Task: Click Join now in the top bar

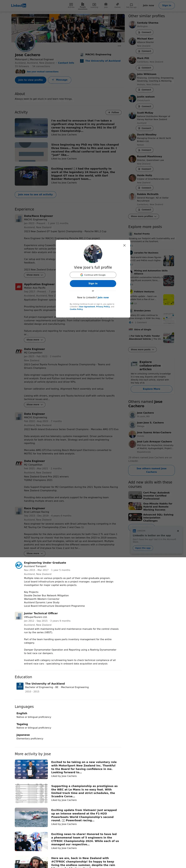Action: point(148,5)
